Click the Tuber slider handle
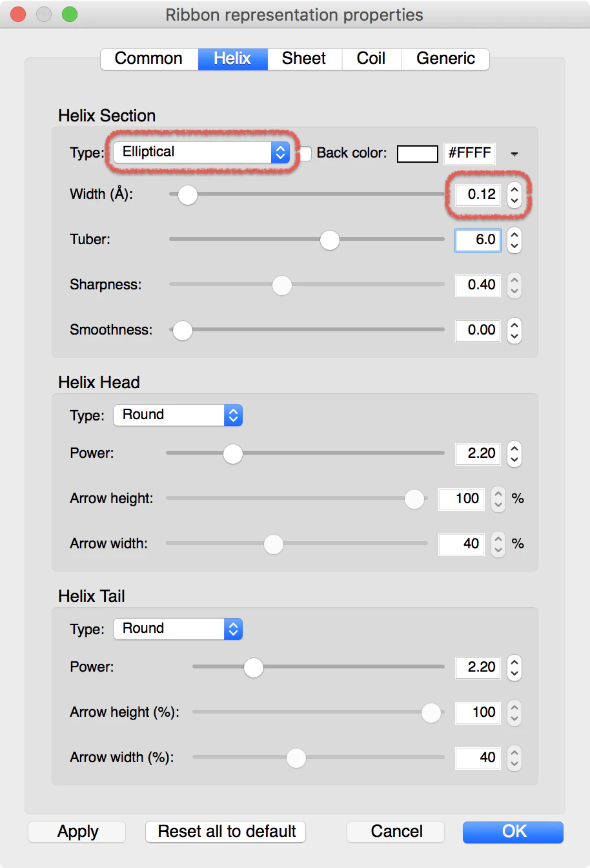This screenshot has width=590, height=868. [x=330, y=240]
